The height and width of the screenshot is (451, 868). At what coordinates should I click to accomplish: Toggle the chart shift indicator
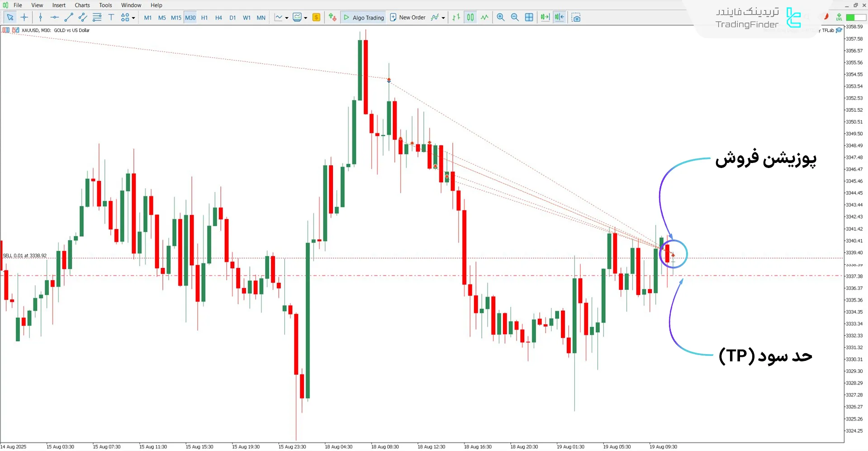[x=559, y=17]
